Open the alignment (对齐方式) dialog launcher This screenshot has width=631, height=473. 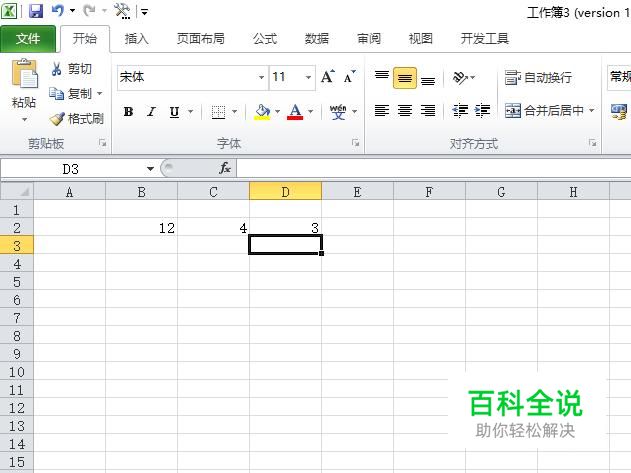click(x=592, y=143)
